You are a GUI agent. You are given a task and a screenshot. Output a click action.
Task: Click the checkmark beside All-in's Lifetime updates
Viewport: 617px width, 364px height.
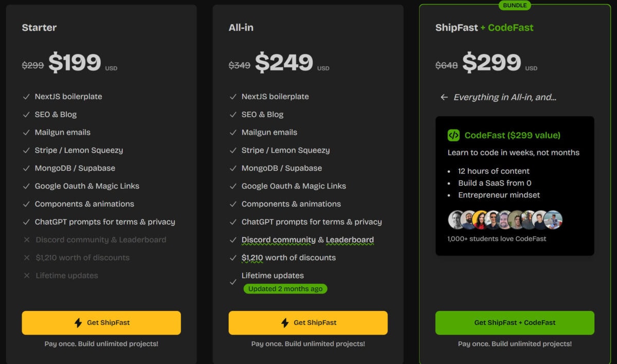coord(233,282)
